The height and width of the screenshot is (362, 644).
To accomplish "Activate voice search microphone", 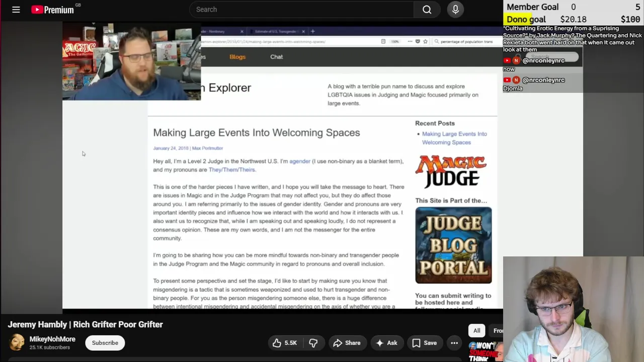I will pyautogui.click(x=455, y=10).
